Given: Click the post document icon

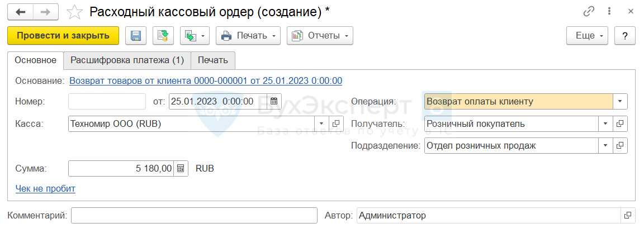Looking at the screenshot, I should point(163,36).
